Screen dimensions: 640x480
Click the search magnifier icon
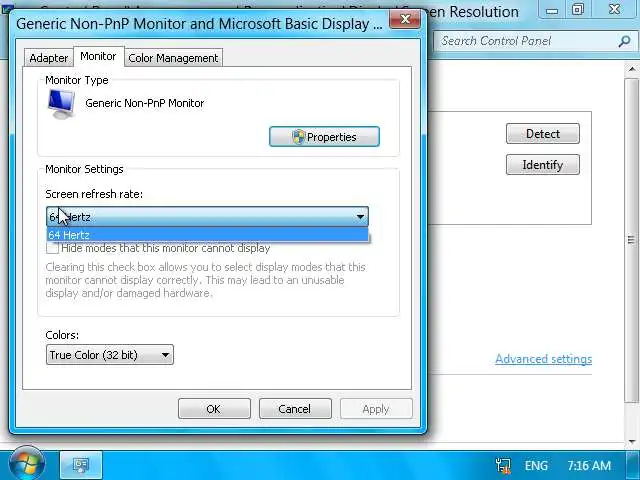[x=624, y=41]
